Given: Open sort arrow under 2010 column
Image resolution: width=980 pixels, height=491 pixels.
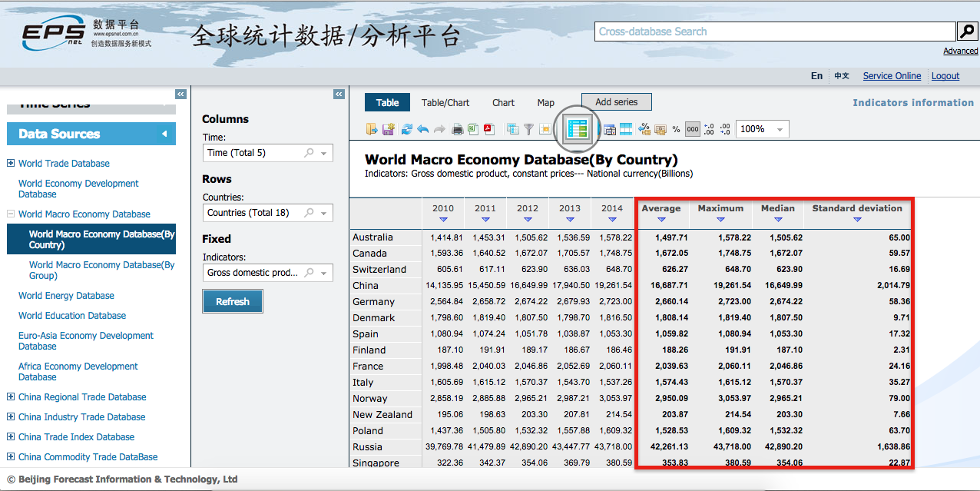Looking at the screenshot, I should point(443,220).
